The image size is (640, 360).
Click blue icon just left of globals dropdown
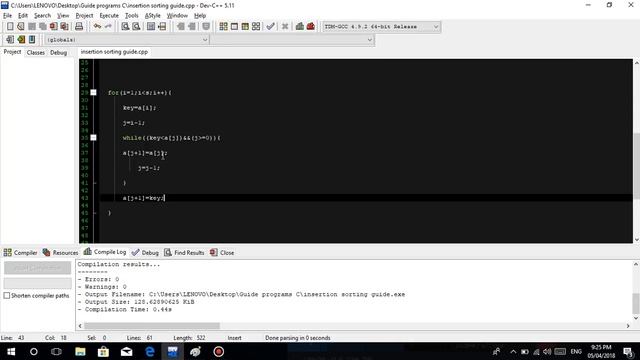pos(32,40)
